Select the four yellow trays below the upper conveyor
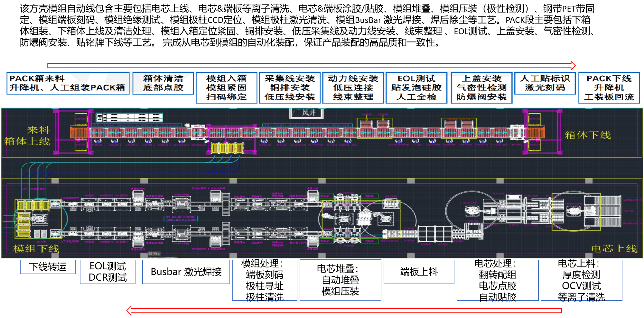Viewport: 644px width, 318px height. pos(227,148)
